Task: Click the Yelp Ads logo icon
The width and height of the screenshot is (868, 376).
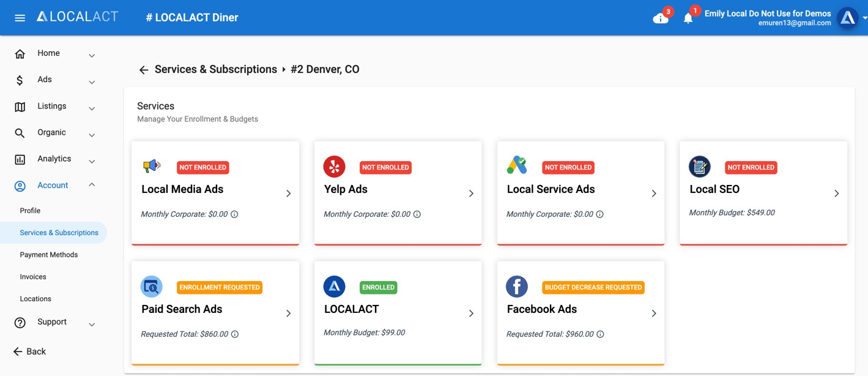Action: point(334,167)
